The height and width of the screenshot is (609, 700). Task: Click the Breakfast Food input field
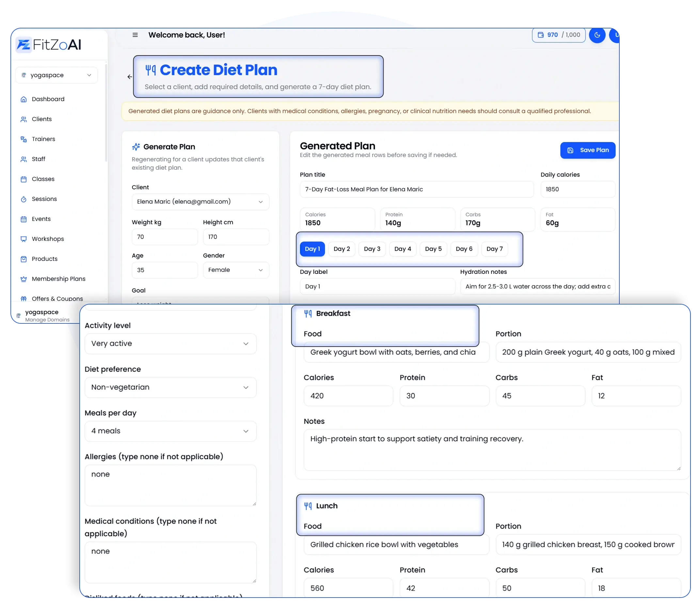click(x=396, y=352)
